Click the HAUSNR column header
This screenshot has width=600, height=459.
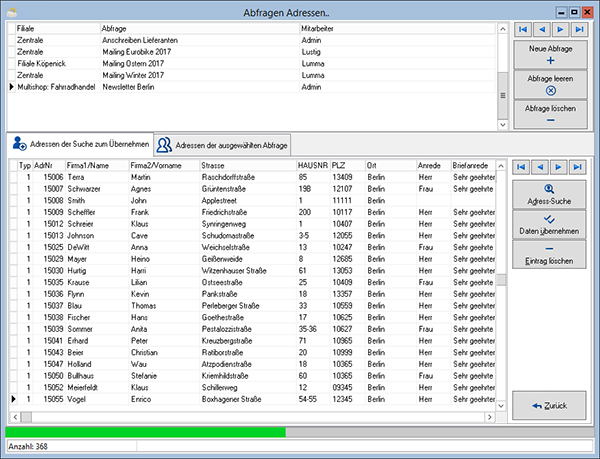point(313,166)
